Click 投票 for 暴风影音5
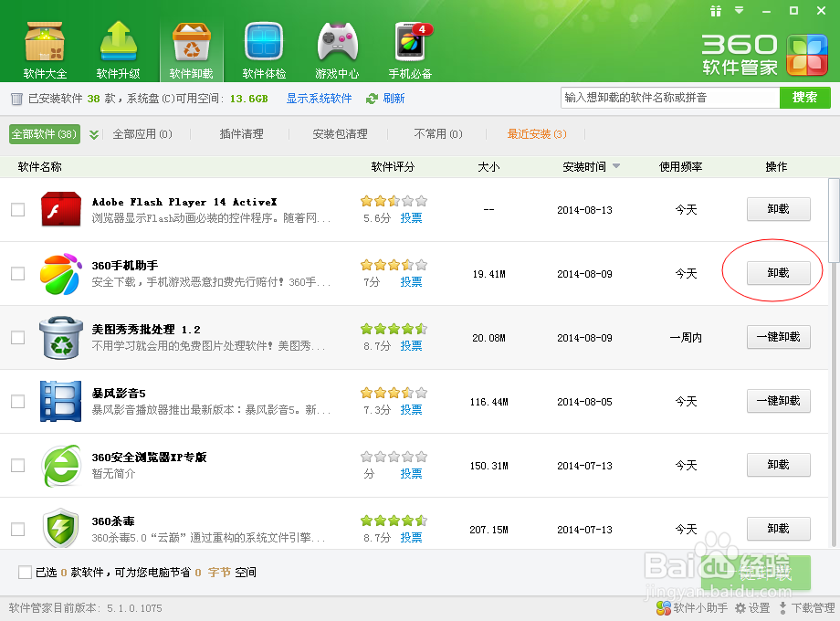Image resolution: width=840 pixels, height=621 pixels. click(411, 410)
